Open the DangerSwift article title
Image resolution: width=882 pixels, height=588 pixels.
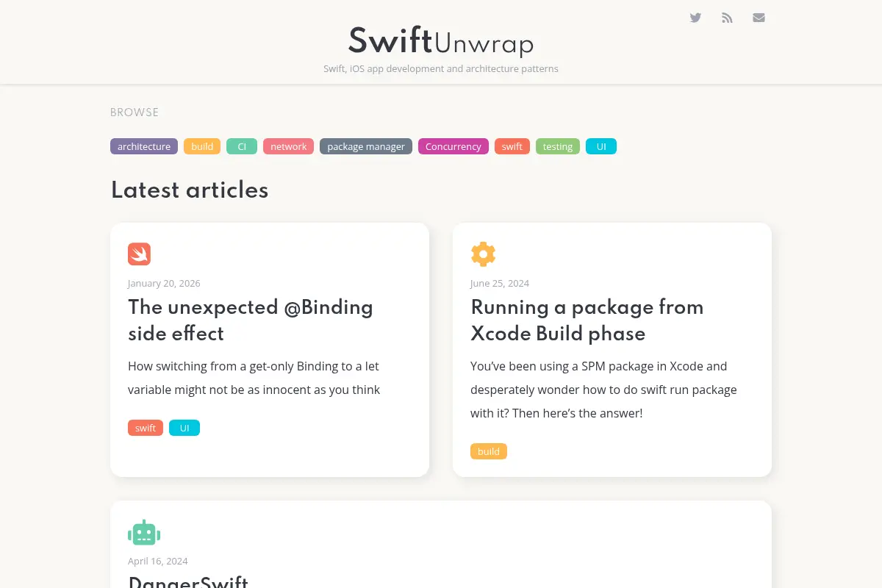(x=188, y=581)
